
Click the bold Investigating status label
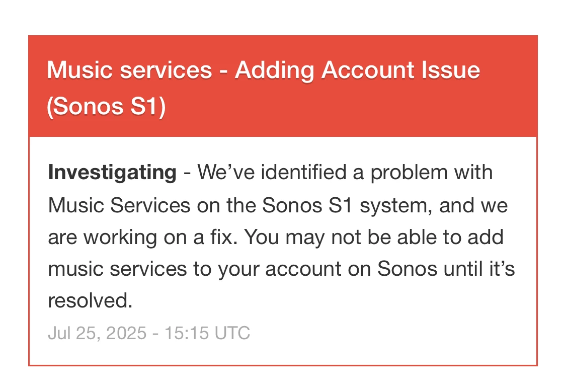pyautogui.click(x=112, y=173)
